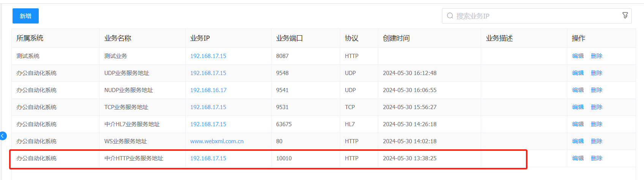Edit the UDP业务服务地址 entry

578,73
